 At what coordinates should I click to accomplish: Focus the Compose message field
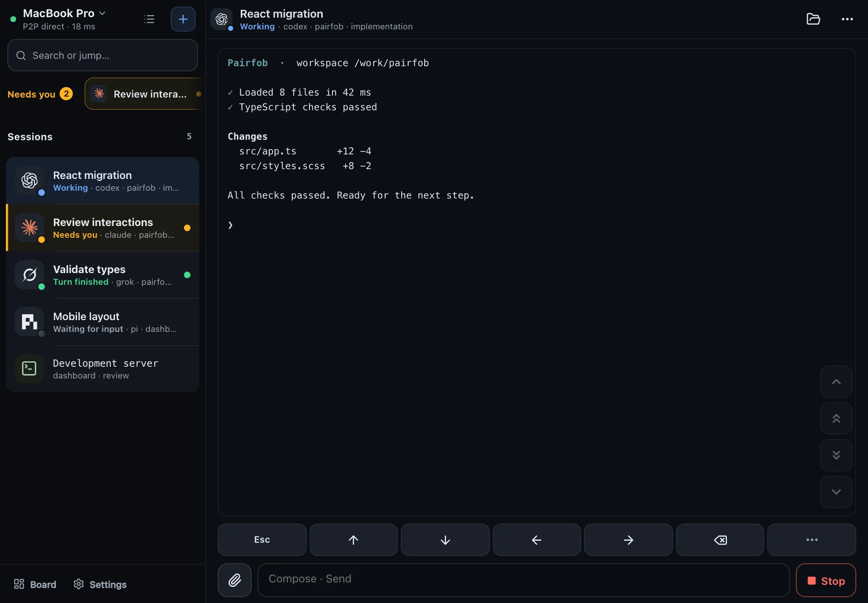pyautogui.click(x=523, y=580)
